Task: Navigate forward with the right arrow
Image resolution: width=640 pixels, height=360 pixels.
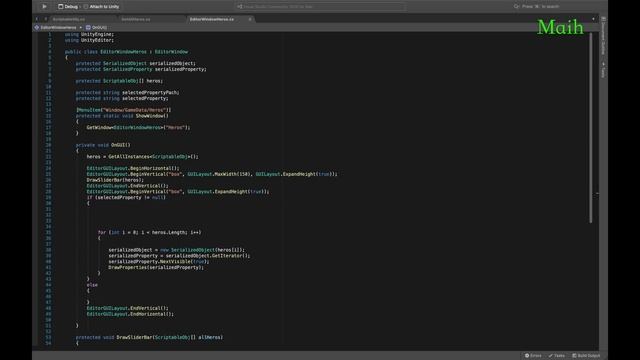Action: (46, 19)
